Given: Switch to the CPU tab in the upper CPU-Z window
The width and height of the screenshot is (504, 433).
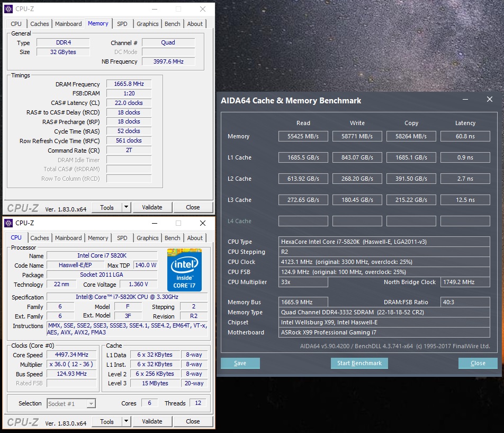Looking at the screenshot, I should pyautogui.click(x=16, y=24).
